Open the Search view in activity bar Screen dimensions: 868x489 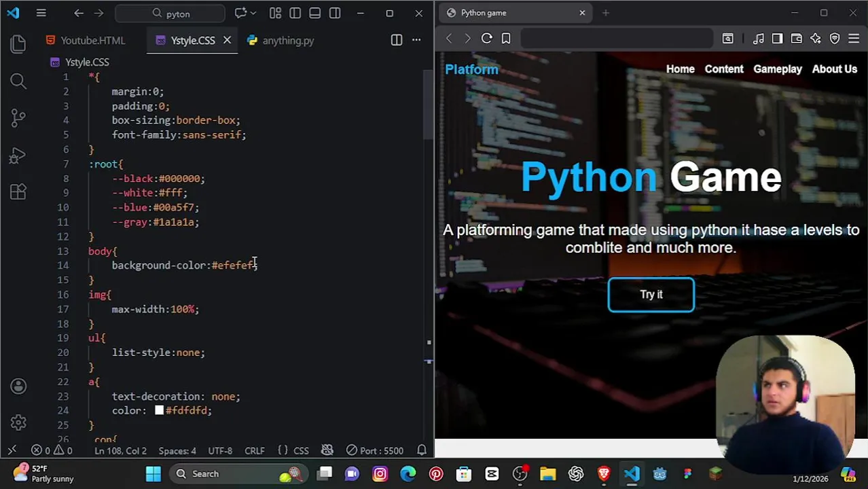(x=18, y=81)
